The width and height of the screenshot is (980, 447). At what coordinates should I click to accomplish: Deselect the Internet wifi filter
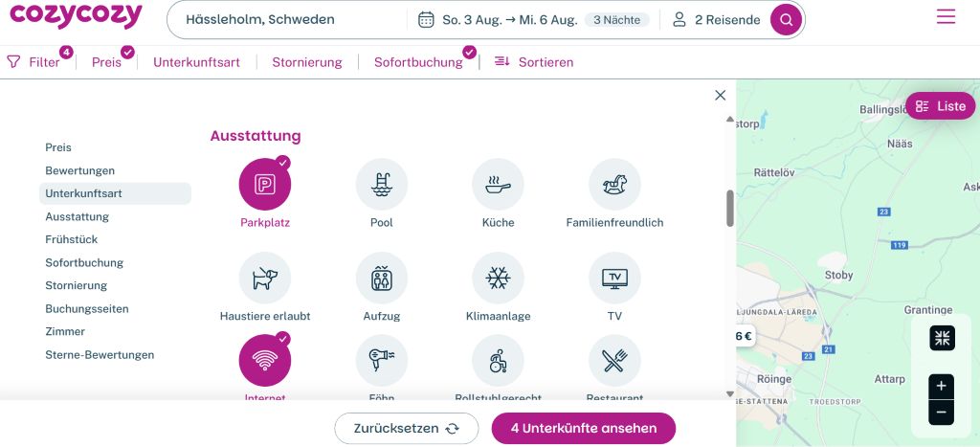click(265, 361)
